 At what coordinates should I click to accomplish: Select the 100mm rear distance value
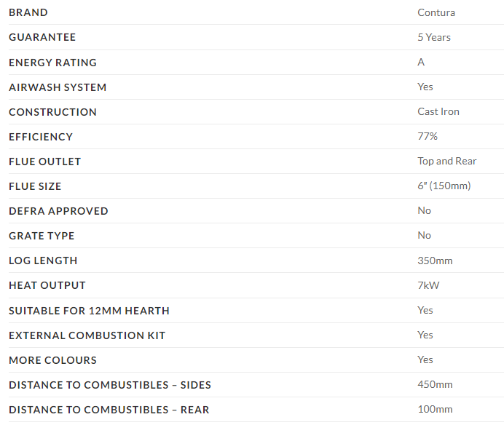(x=435, y=409)
